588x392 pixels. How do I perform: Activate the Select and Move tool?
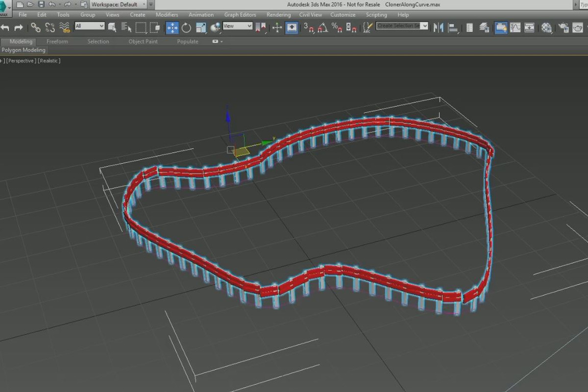[172, 27]
